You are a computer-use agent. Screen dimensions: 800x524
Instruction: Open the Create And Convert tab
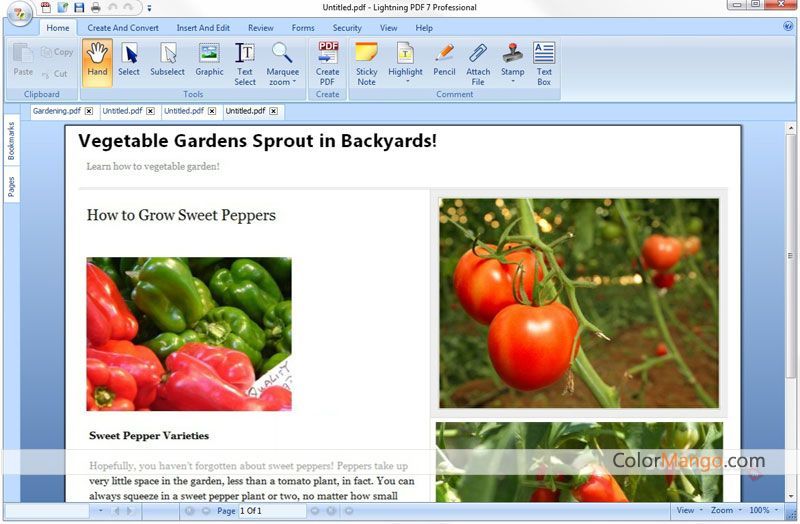(x=123, y=28)
